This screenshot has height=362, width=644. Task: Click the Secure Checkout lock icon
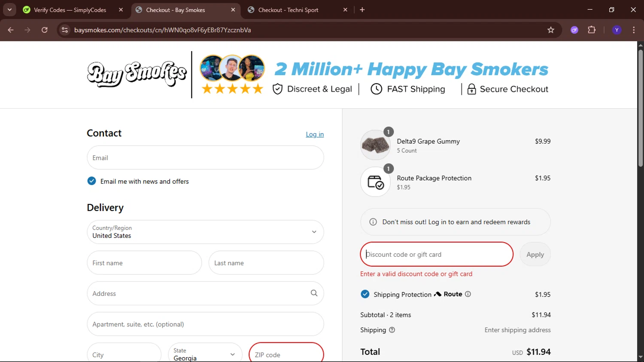coord(471,89)
